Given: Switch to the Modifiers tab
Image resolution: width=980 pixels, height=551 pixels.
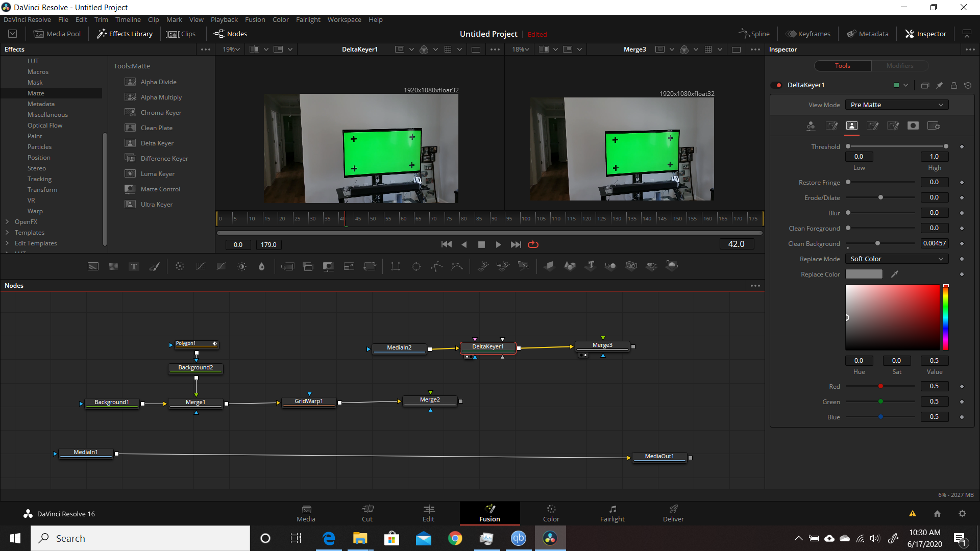Looking at the screenshot, I should 900,66.
